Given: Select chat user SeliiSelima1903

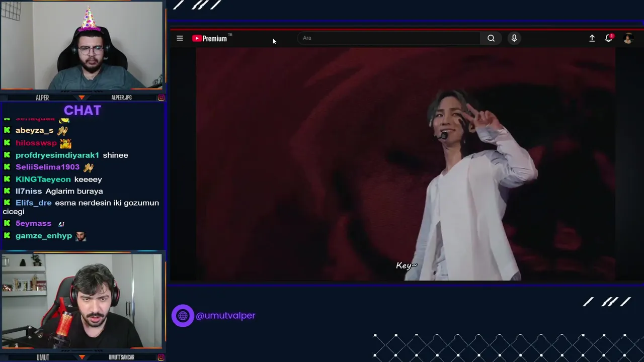Looking at the screenshot, I should tap(47, 167).
